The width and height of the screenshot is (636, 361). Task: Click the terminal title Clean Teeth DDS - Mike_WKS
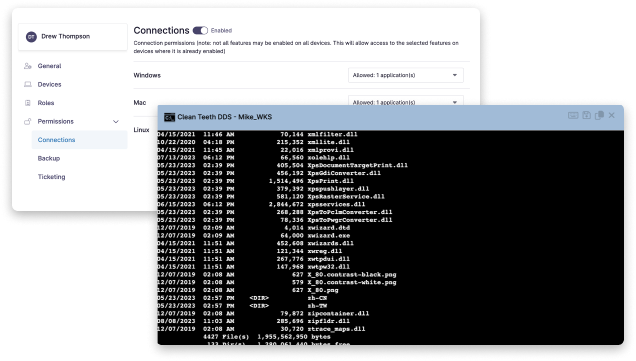click(x=225, y=117)
